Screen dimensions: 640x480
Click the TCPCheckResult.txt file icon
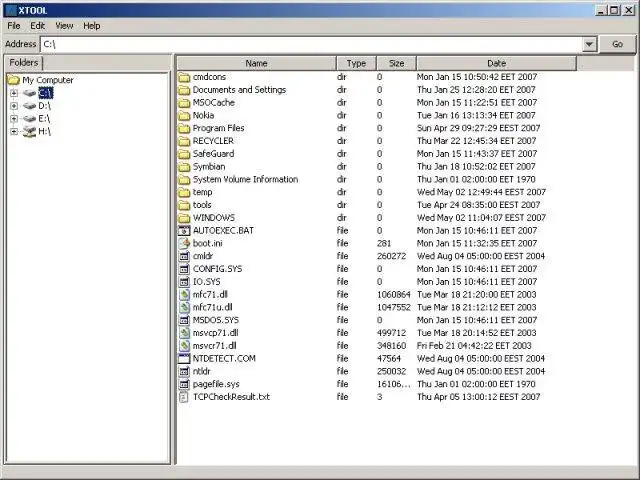pyautogui.click(x=184, y=397)
